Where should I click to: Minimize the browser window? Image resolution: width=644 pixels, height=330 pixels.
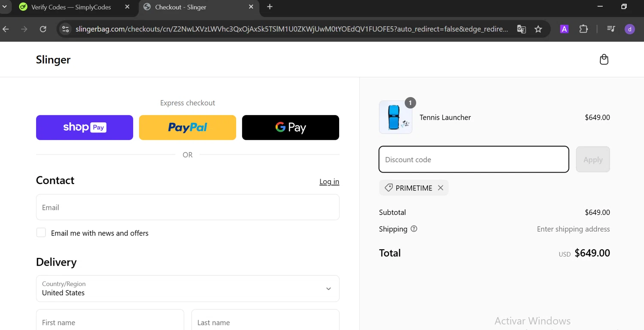[600, 6]
